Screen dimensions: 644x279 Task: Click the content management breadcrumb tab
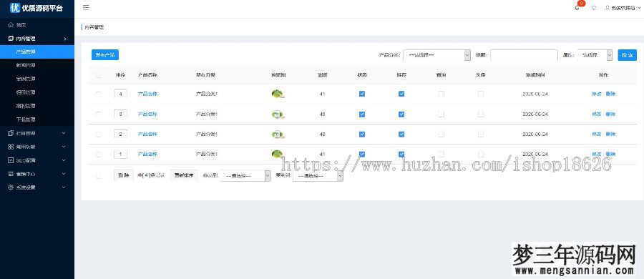(x=94, y=27)
